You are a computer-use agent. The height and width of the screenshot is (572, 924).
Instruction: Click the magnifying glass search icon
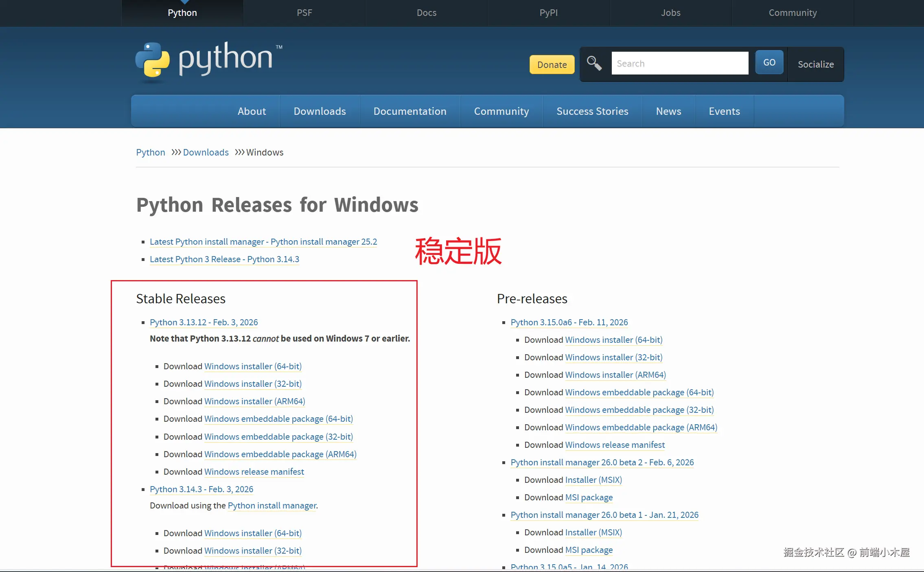point(594,64)
